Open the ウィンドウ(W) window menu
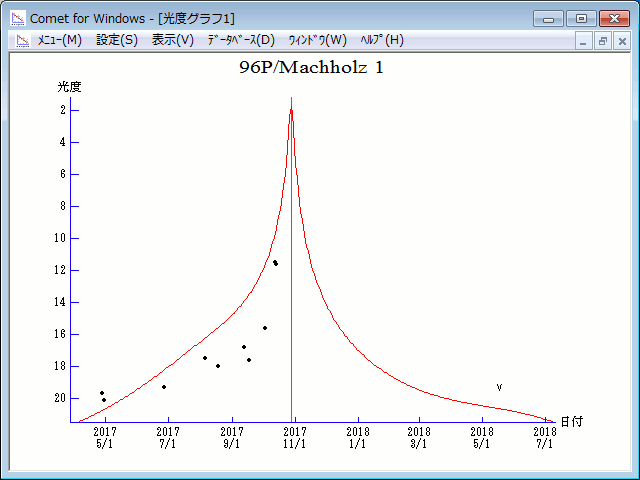The height and width of the screenshot is (480, 640). 317,40
